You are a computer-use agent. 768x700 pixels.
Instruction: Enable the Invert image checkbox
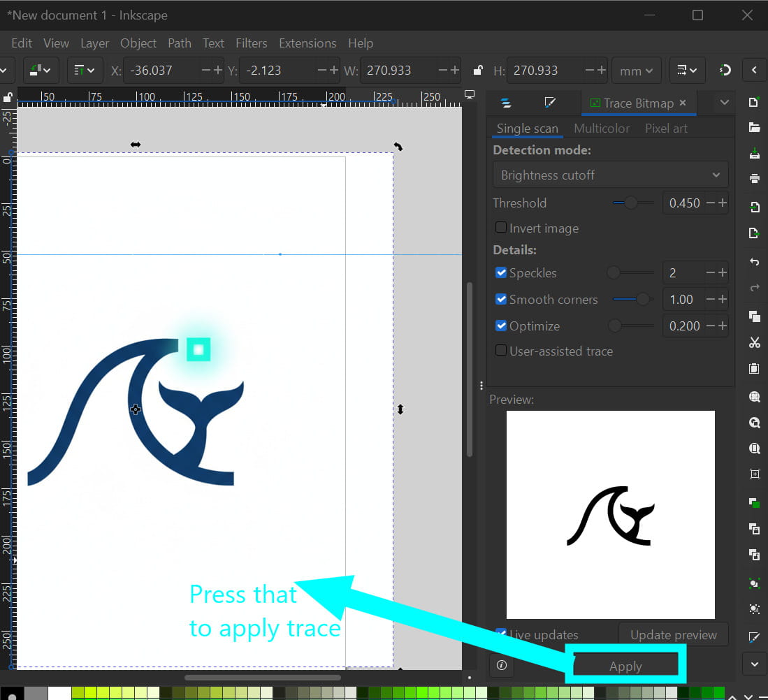500,228
